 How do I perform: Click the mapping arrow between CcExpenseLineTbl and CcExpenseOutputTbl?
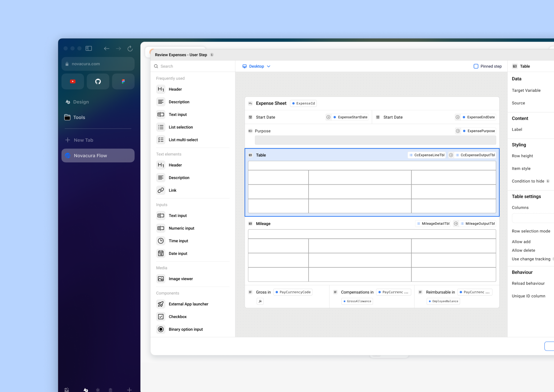[451, 155]
